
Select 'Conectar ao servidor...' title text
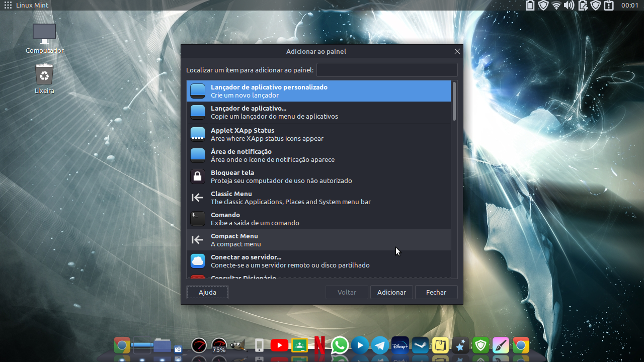(x=246, y=257)
